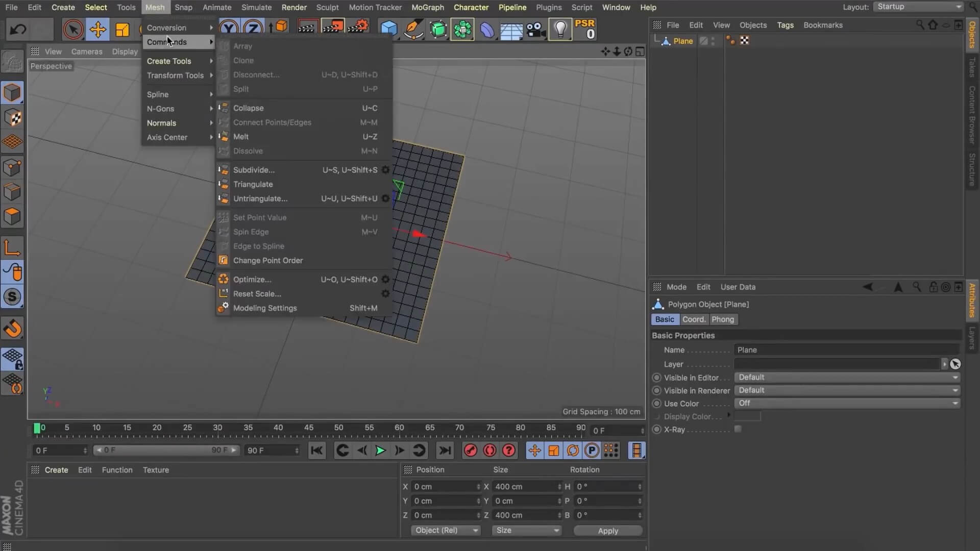Image resolution: width=980 pixels, height=551 pixels.
Task: Select the Move tool icon
Action: 97,30
